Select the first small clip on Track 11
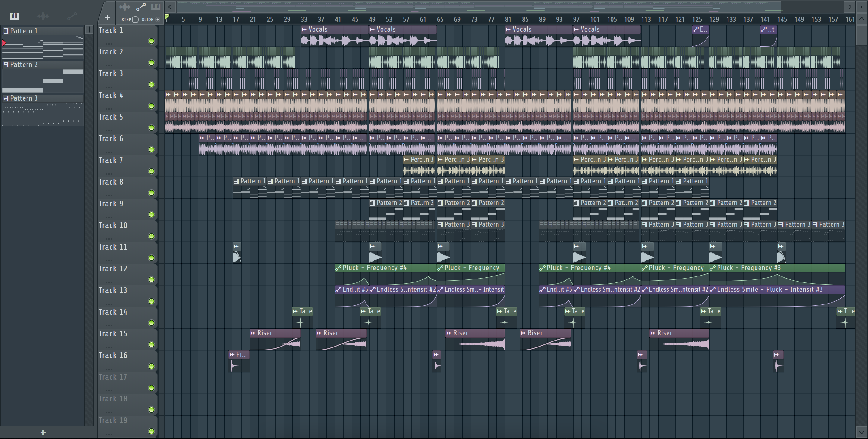The height and width of the screenshot is (439, 868). 237,253
